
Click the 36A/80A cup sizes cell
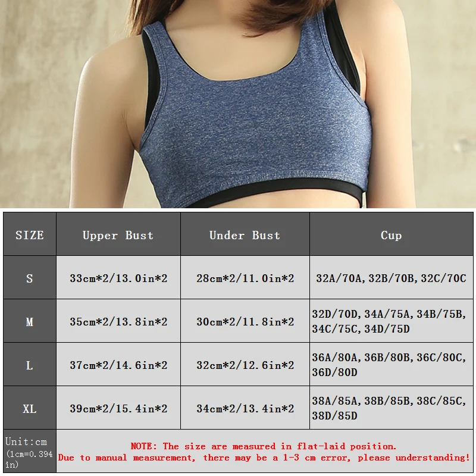[392, 364]
